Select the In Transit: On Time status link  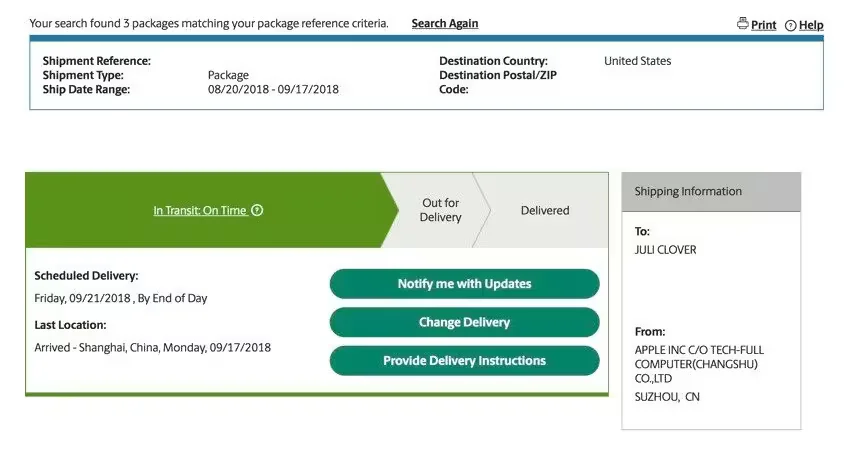[199, 211]
